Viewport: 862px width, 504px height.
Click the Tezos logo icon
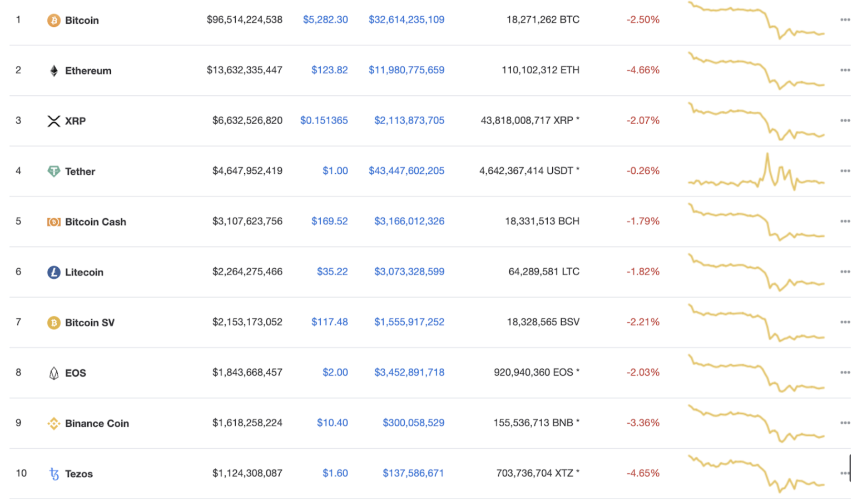point(54,473)
